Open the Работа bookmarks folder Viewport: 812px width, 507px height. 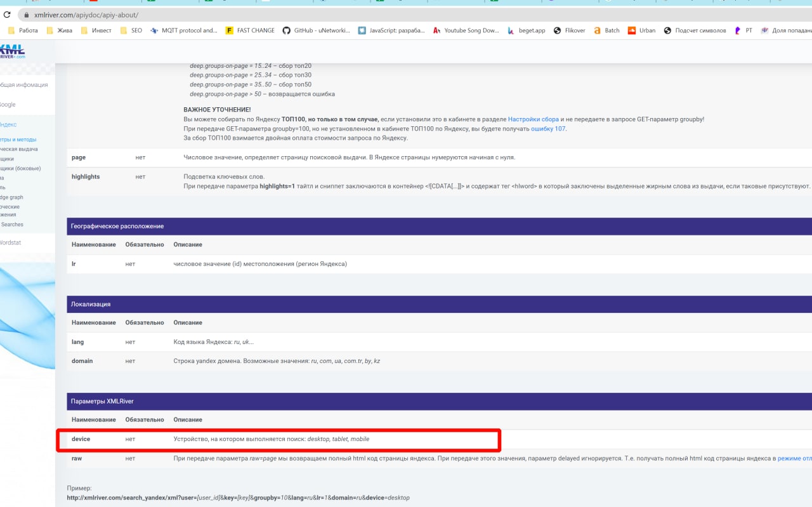point(23,30)
